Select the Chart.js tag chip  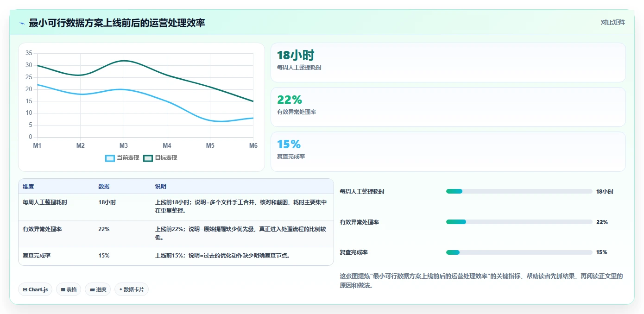36,289
